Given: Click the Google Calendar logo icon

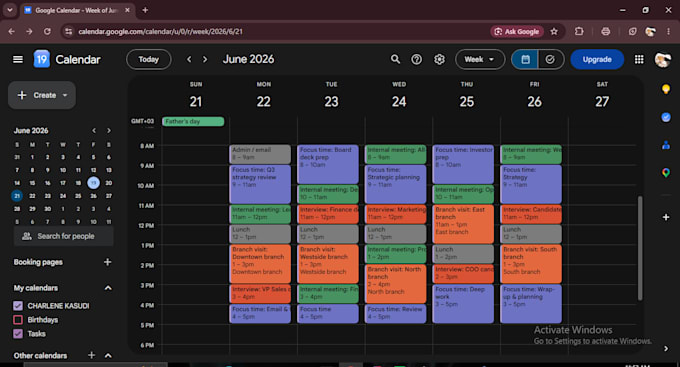Looking at the screenshot, I should point(42,59).
